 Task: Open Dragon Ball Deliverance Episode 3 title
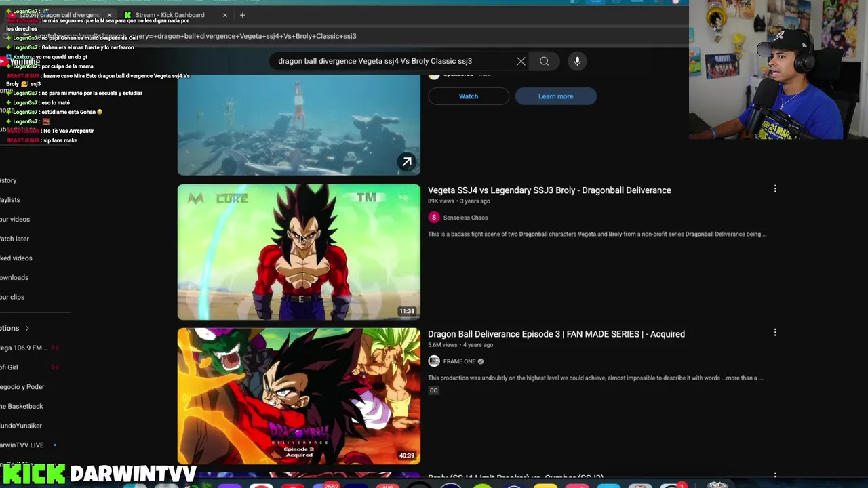(556, 334)
